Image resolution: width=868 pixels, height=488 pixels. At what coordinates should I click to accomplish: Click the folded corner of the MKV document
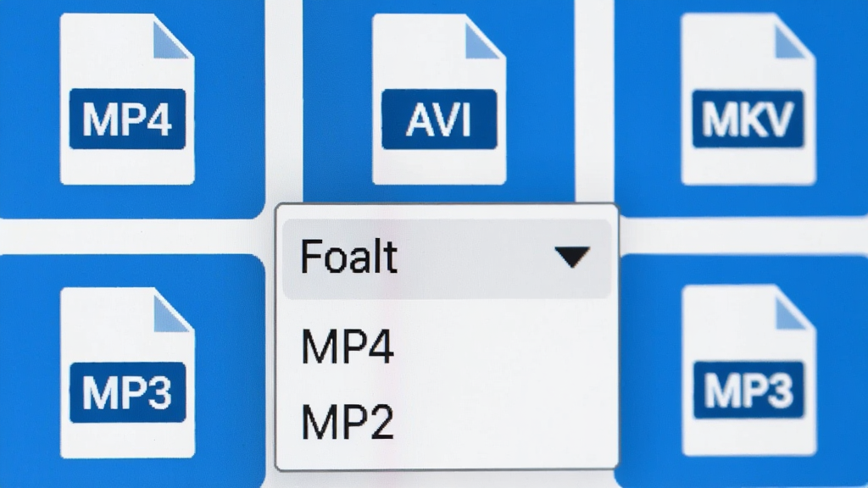(x=795, y=36)
